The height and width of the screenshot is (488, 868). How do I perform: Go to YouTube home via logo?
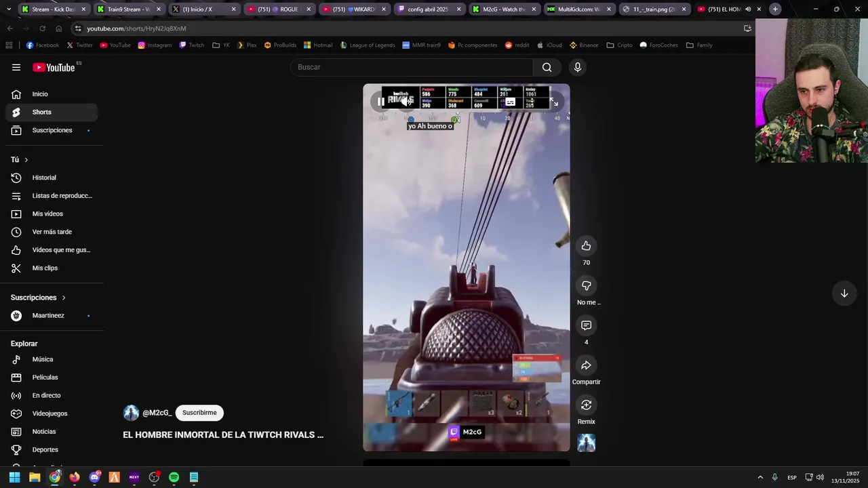click(x=54, y=67)
